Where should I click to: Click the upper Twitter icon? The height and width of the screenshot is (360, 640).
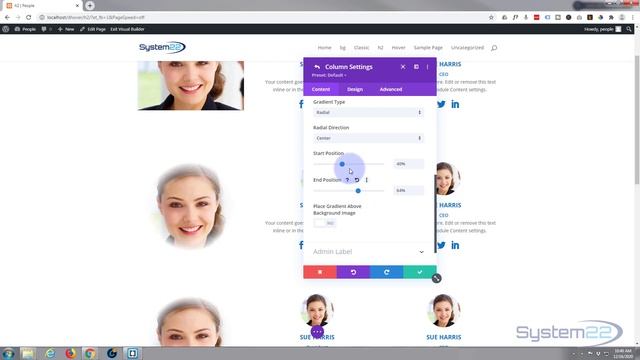click(x=441, y=104)
